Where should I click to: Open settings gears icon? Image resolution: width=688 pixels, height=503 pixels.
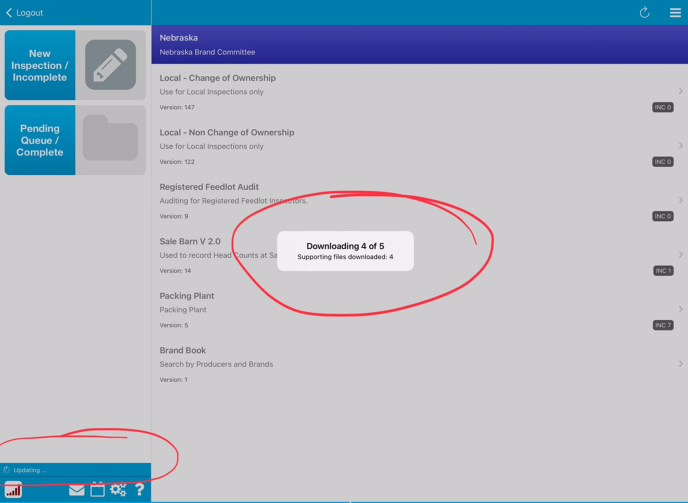118,489
